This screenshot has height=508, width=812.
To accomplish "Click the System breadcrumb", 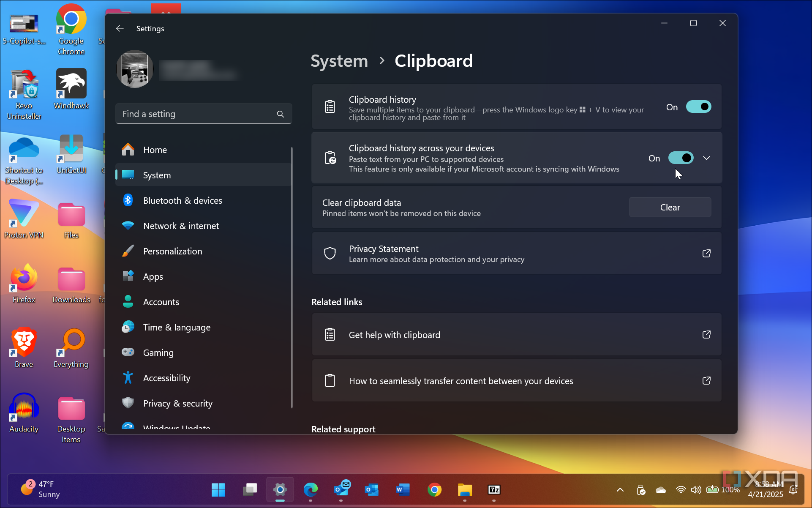I will coord(339,61).
